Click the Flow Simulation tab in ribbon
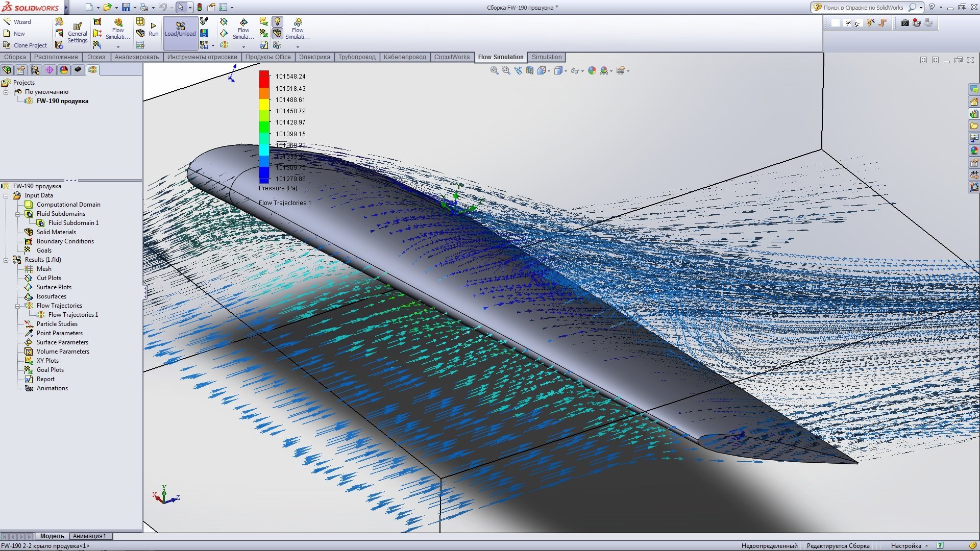 tap(501, 56)
